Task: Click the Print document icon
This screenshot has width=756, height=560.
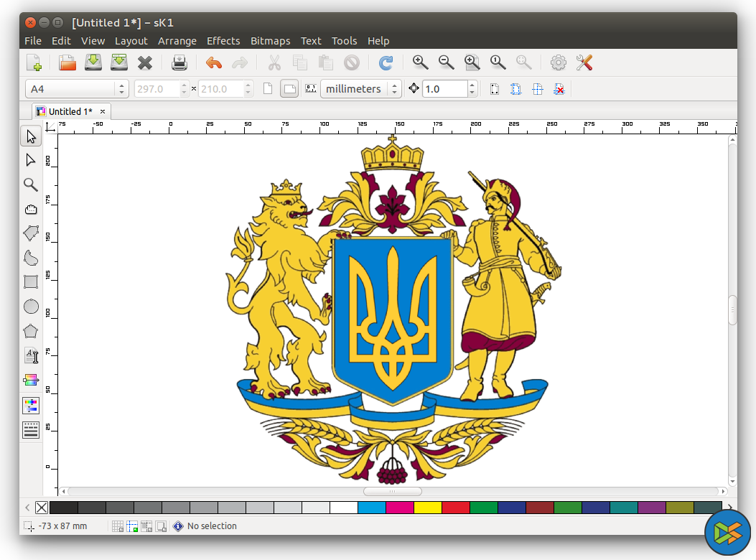Action: click(179, 63)
